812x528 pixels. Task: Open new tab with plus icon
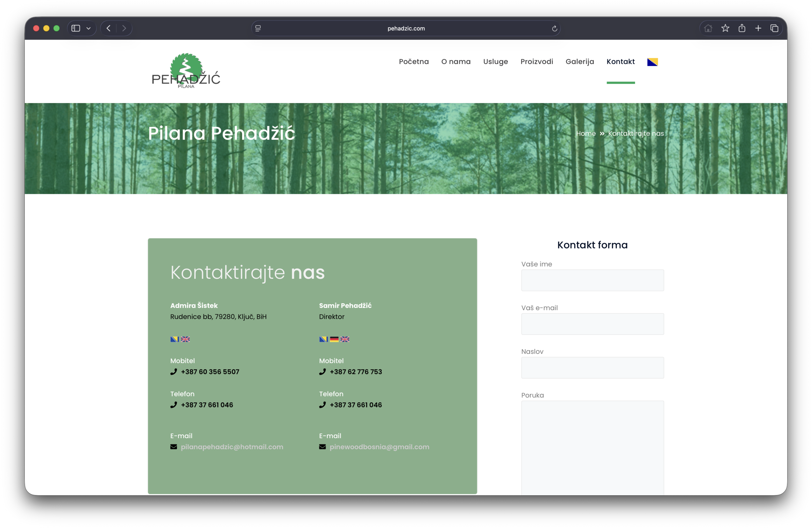point(758,28)
